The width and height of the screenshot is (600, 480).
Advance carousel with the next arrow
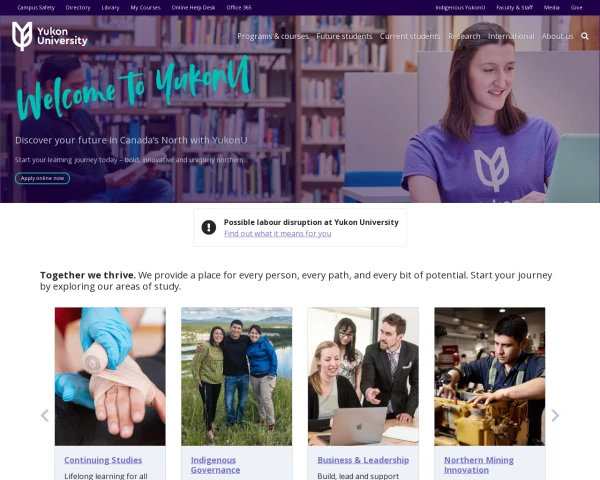point(555,415)
